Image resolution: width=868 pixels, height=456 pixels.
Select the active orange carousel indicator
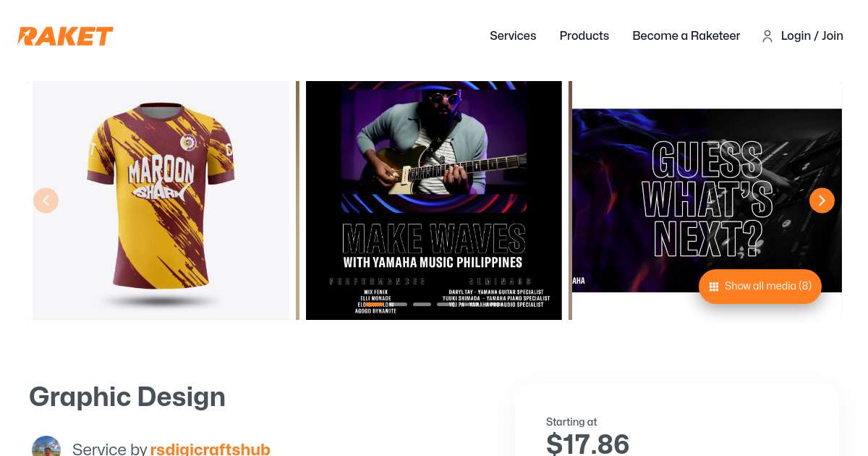click(374, 304)
